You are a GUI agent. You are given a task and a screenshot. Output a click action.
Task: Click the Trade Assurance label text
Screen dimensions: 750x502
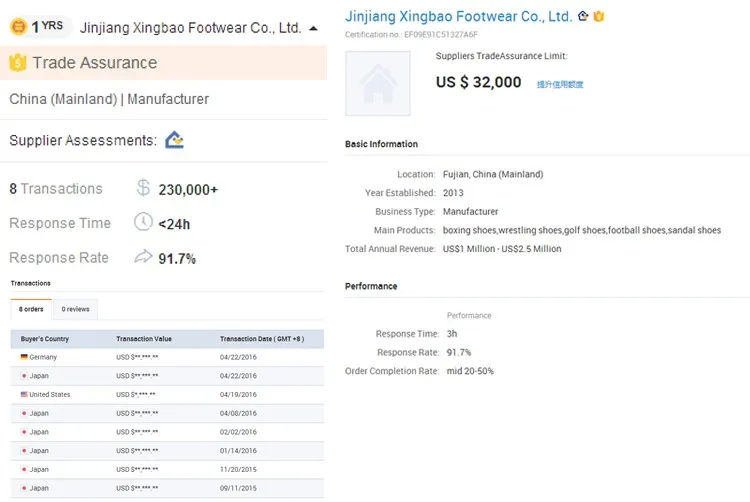(95, 63)
